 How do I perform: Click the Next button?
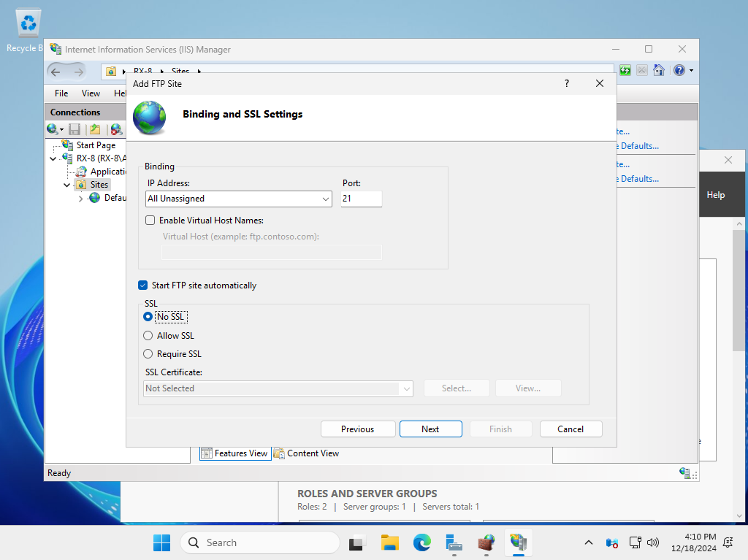pyautogui.click(x=430, y=429)
